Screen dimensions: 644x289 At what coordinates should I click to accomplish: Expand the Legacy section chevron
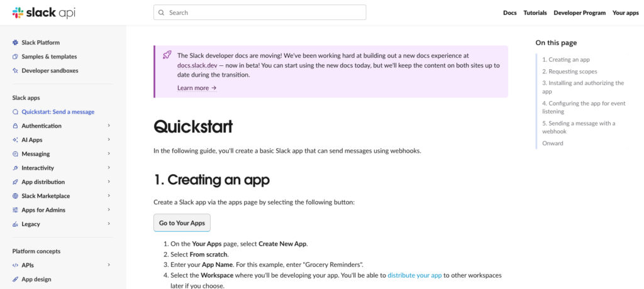(109, 224)
